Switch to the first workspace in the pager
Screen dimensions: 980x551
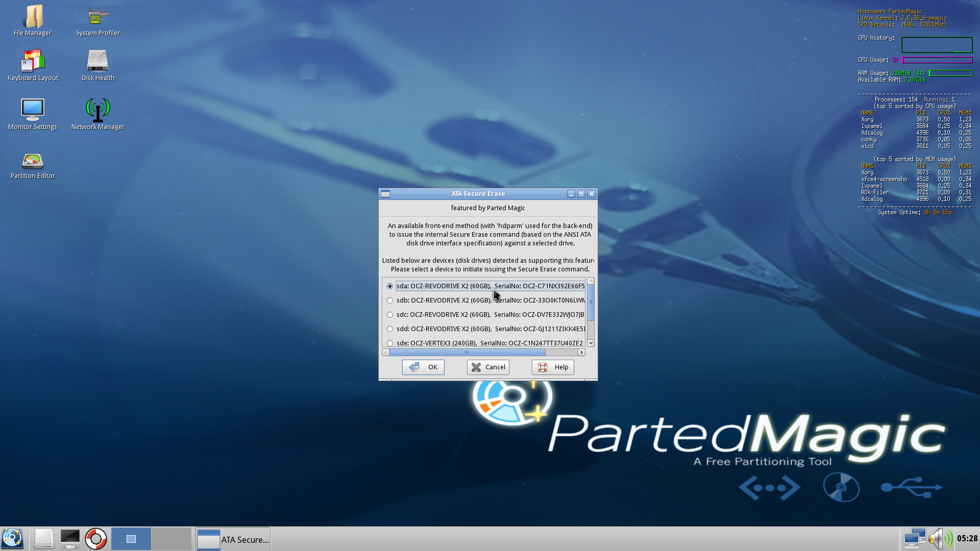131,539
